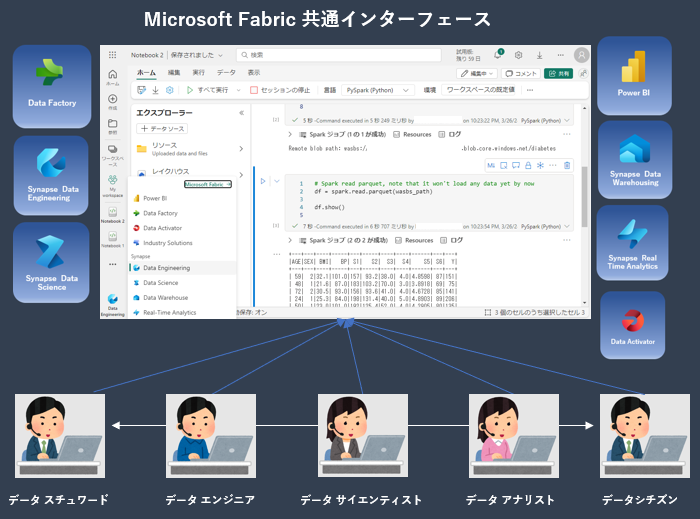
Task: Choose Data Factory in the experience switcher menu
Action: 182,213
